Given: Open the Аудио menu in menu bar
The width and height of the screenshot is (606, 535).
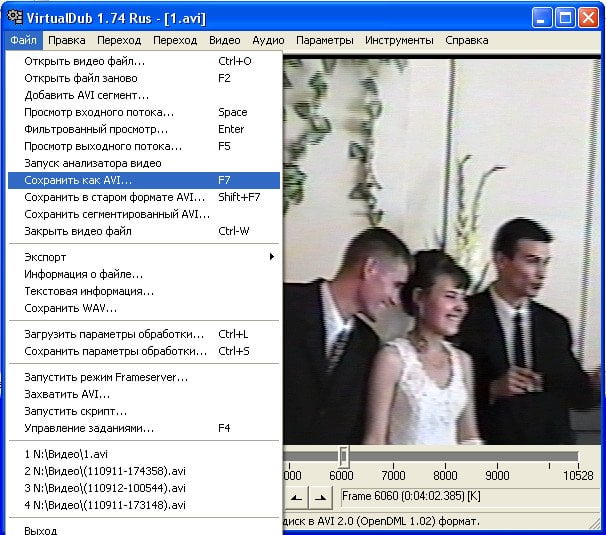Looking at the screenshot, I should [268, 40].
